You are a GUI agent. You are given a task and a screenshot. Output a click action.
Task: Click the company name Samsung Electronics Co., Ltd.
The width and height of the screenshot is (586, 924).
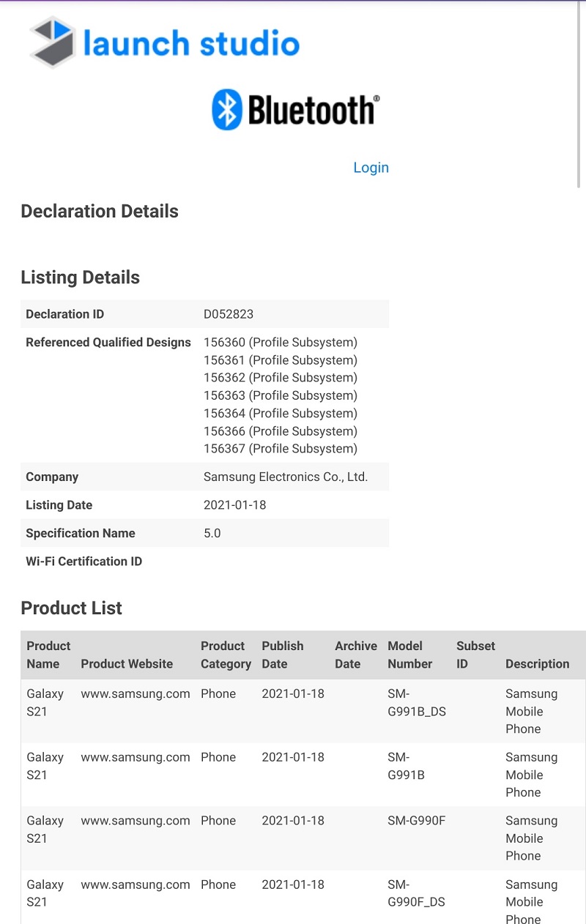point(286,477)
